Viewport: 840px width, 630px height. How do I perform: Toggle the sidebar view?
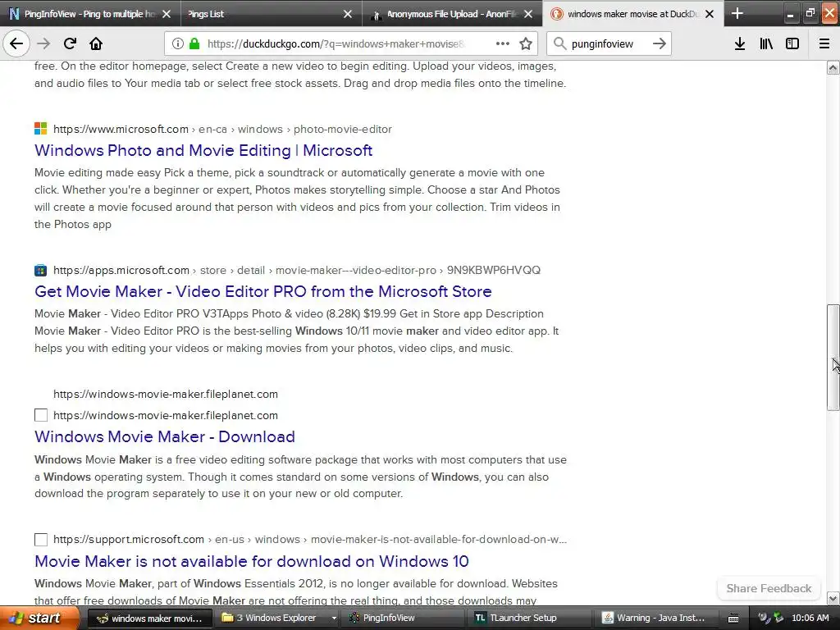point(792,43)
